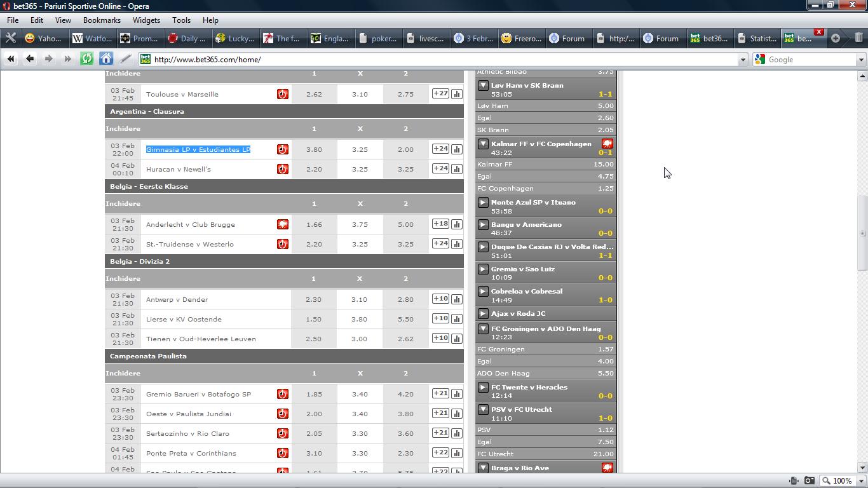This screenshot has width=868, height=488.
Task: Click the Google search field
Action: tap(811, 60)
